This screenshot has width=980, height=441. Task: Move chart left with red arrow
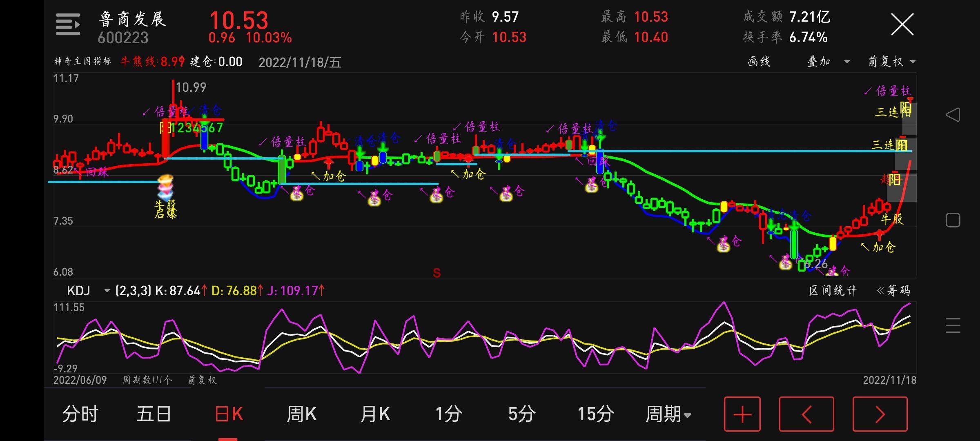point(806,414)
